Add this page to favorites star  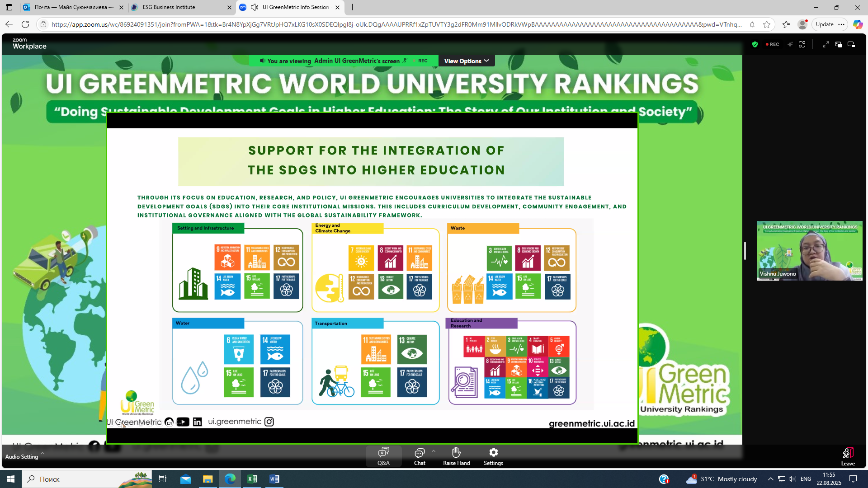pyautogui.click(x=767, y=24)
